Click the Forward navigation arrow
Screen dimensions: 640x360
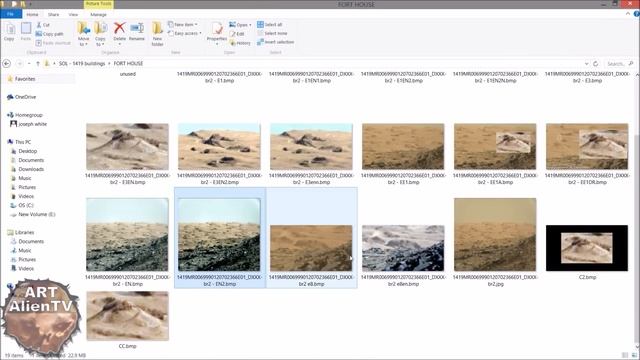tap(20, 64)
